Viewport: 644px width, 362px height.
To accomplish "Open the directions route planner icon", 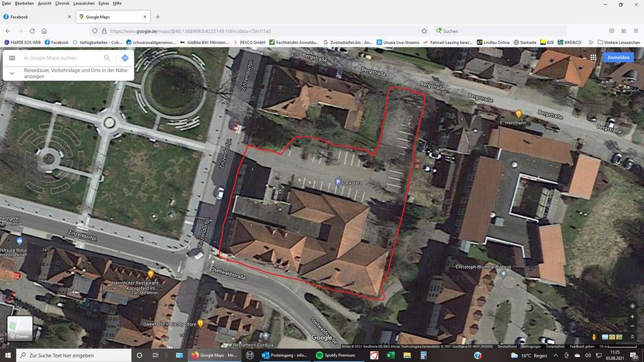I will click(x=125, y=58).
